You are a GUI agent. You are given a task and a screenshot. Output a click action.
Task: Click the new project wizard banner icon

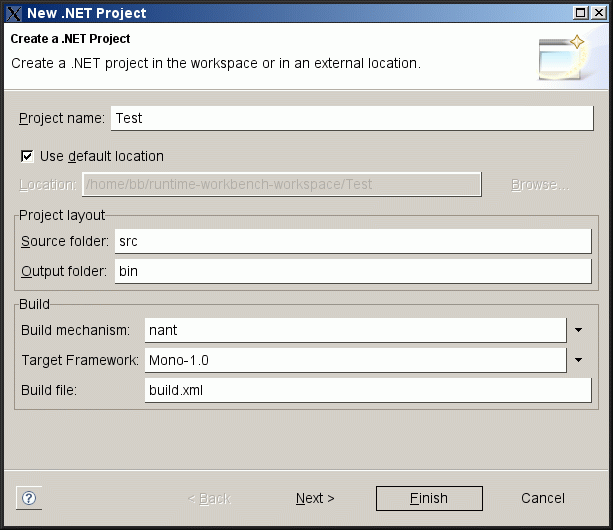[561, 58]
